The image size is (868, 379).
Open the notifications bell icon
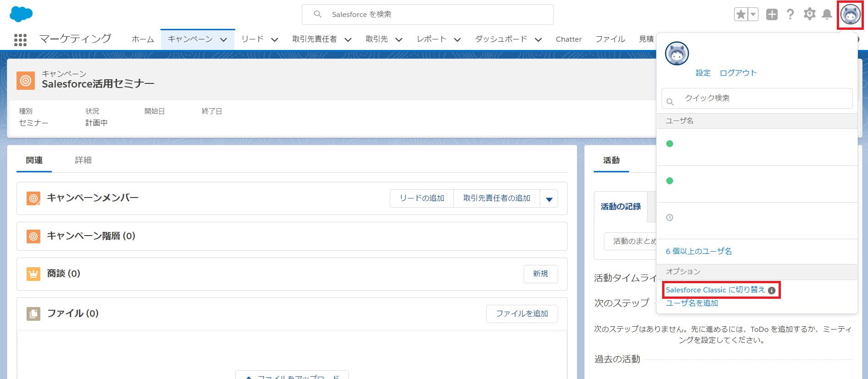pyautogui.click(x=827, y=15)
